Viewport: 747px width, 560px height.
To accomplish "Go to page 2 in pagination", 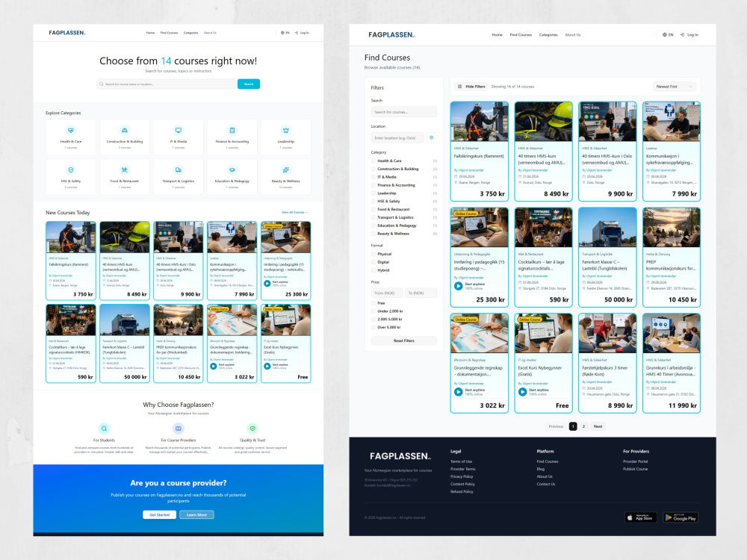I will tap(583, 426).
